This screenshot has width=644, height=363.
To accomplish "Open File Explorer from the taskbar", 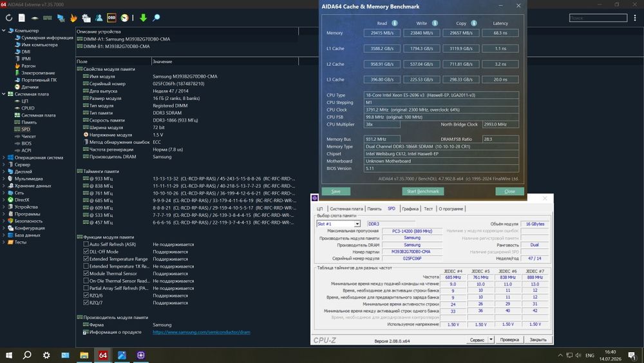I will [84, 355].
